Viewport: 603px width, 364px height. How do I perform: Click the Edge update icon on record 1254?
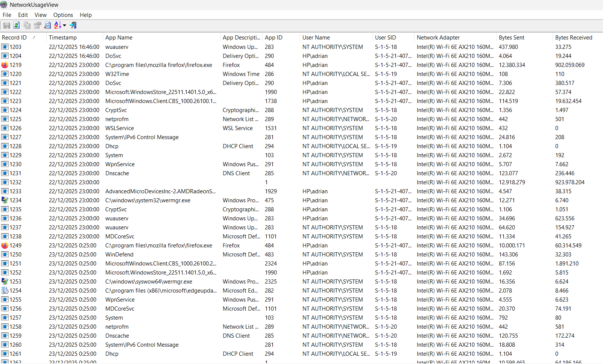tap(5, 291)
